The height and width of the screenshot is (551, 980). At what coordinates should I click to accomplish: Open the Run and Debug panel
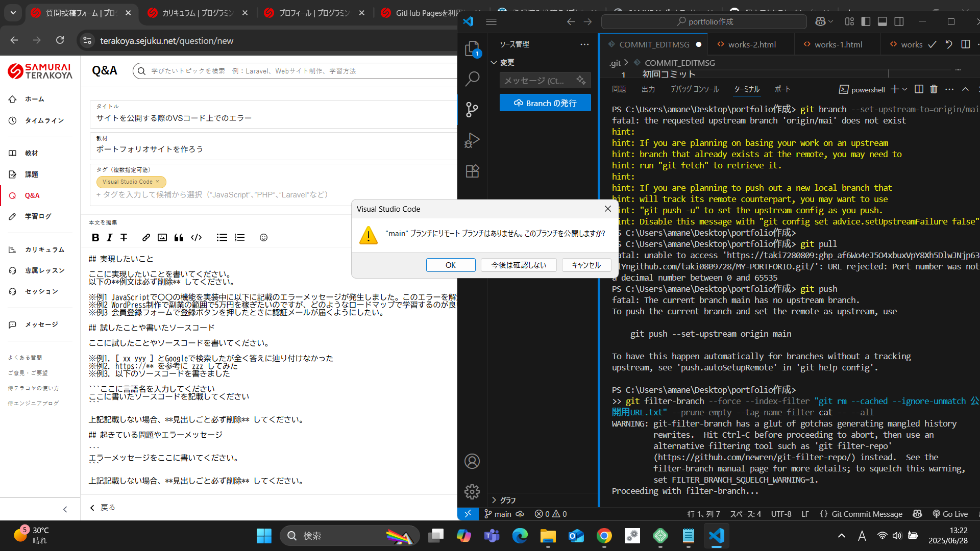[x=472, y=140]
